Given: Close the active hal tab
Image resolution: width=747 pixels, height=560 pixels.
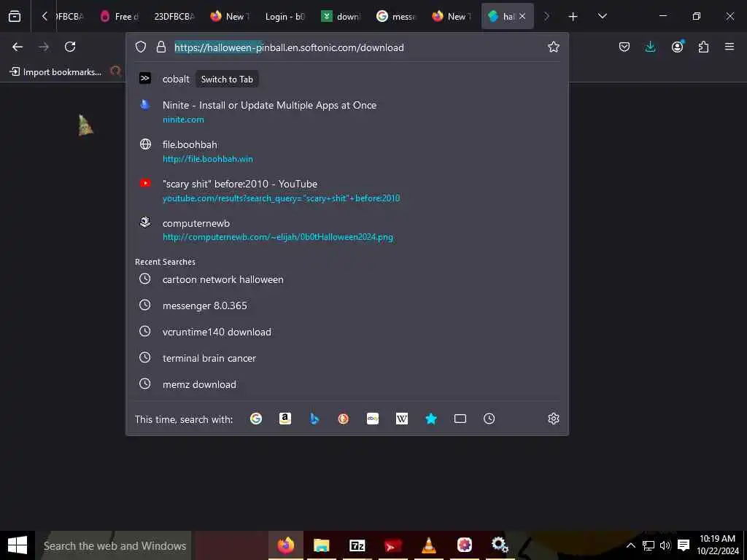Looking at the screenshot, I should pyautogui.click(x=522, y=17).
